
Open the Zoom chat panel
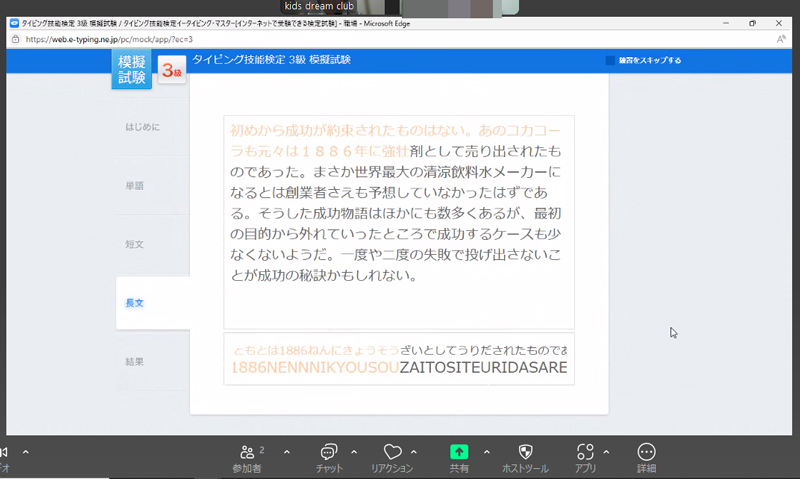point(329,459)
